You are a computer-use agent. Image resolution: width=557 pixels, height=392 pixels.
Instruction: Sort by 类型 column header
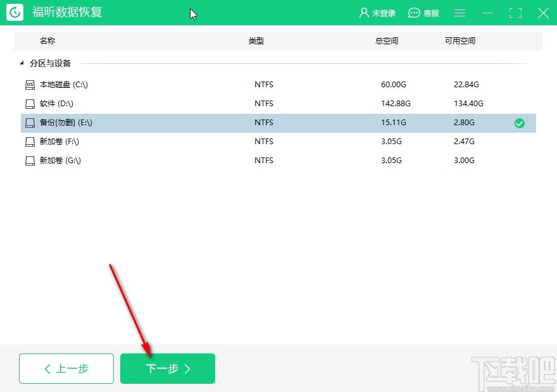tap(256, 41)
